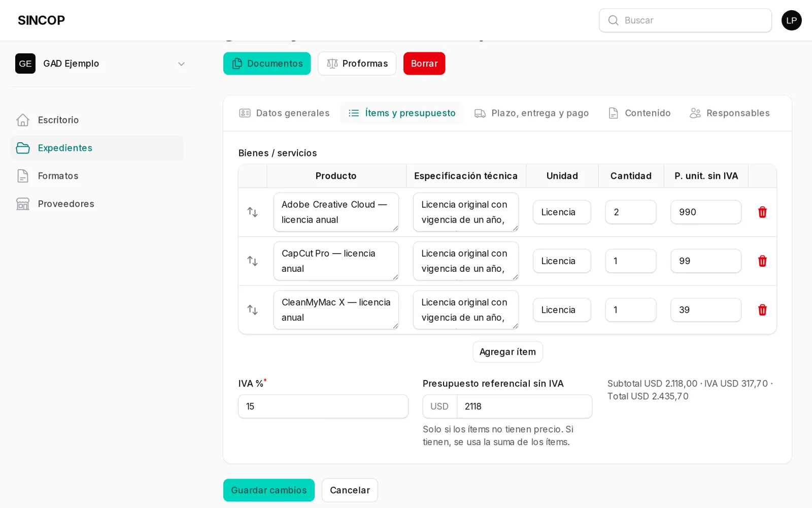Image resolution: width=812 pixels, height=508 pixels.
Task: Click the Documentos button
Action: (267, 63)
